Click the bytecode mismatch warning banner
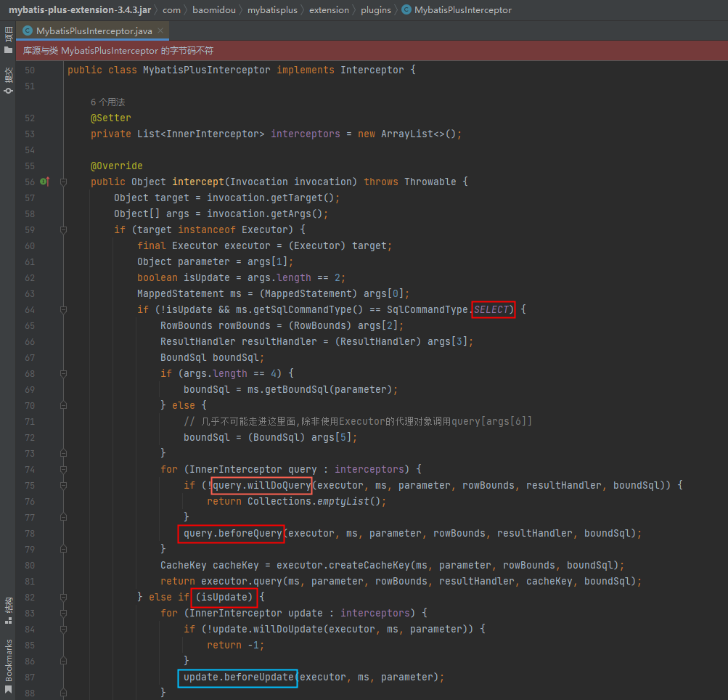728x700 pixels. coord(372,51)
